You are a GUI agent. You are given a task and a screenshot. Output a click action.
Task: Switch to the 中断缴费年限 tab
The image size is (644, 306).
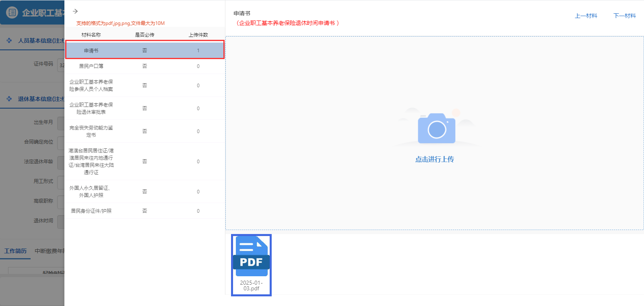(x=49, y=251)
